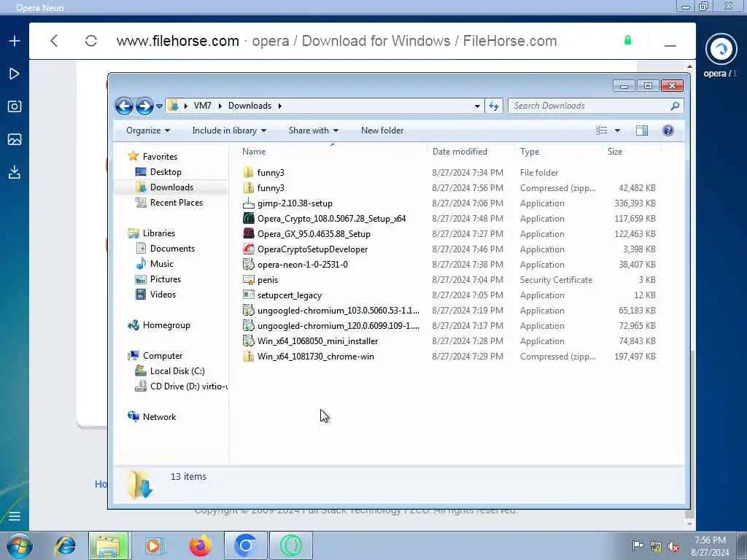Screen dimensions: 747x560
Task: Select Documents library
Action: (x=172, y=249)
